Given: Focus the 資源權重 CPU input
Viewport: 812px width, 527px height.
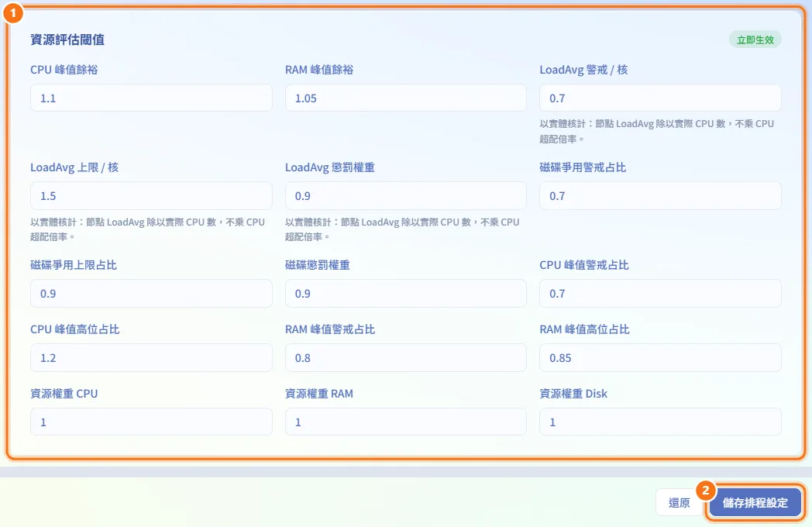Looking at the screenshot, I should (151, 422).
